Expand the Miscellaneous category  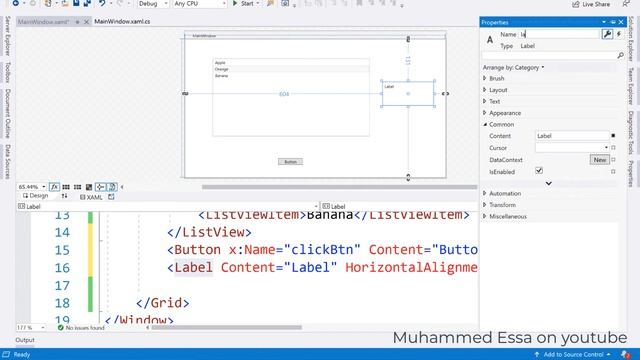pos(484,216)
